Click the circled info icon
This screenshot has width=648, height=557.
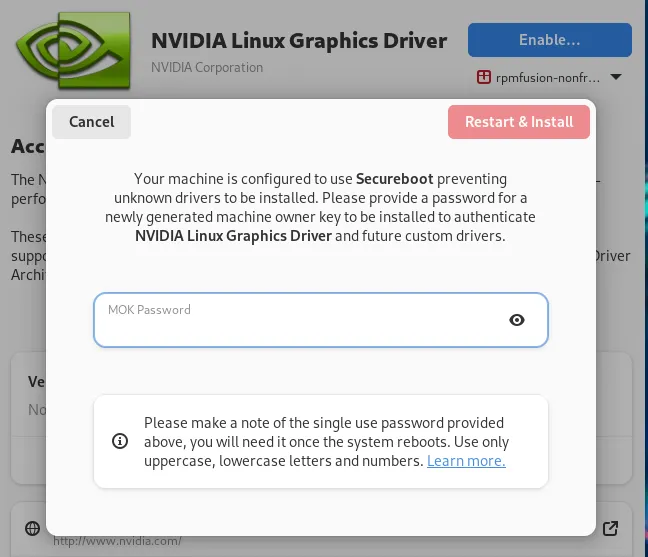[x=120, y=441]
